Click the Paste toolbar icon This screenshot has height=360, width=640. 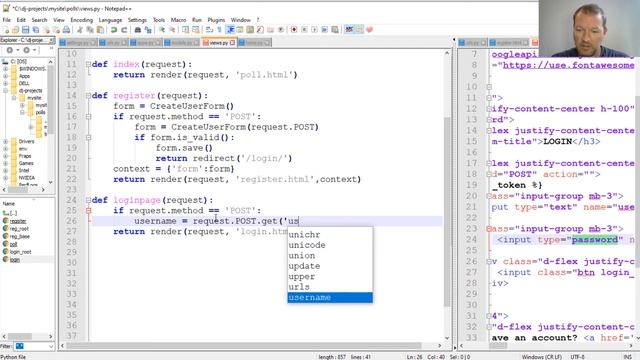click(x=100, y=30)
